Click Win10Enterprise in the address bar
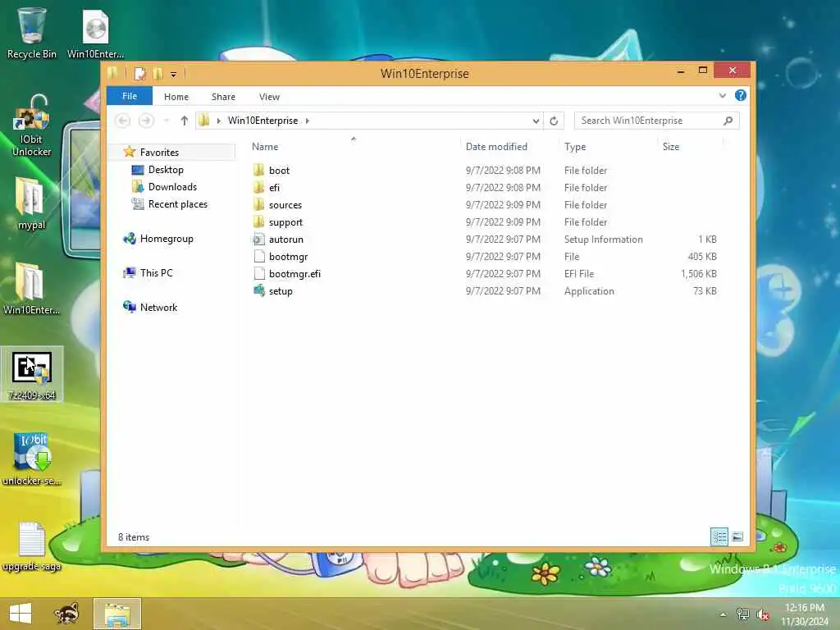Viewport: 840px width, 630px height. point(262,121)
